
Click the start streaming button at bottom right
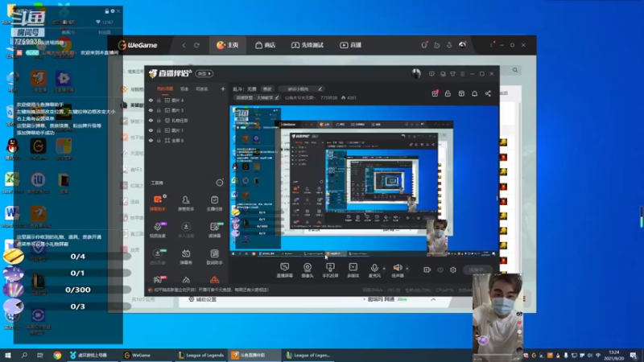point(477,269)
